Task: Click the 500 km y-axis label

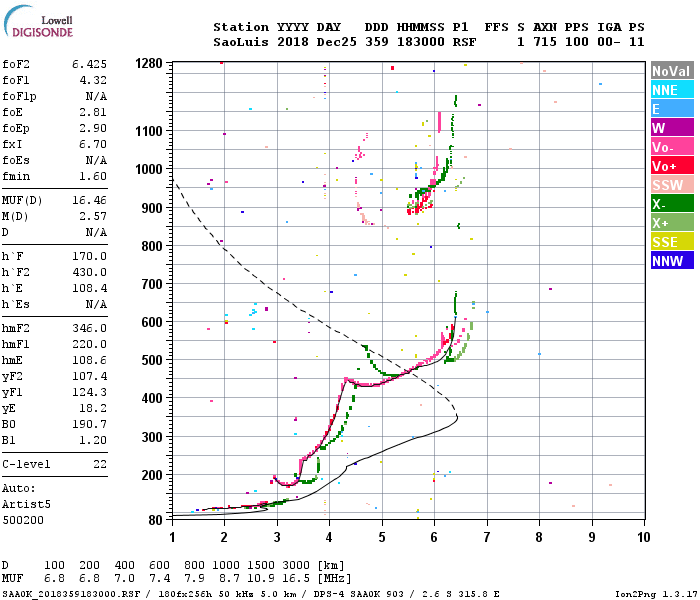Action: coord(152,361)
